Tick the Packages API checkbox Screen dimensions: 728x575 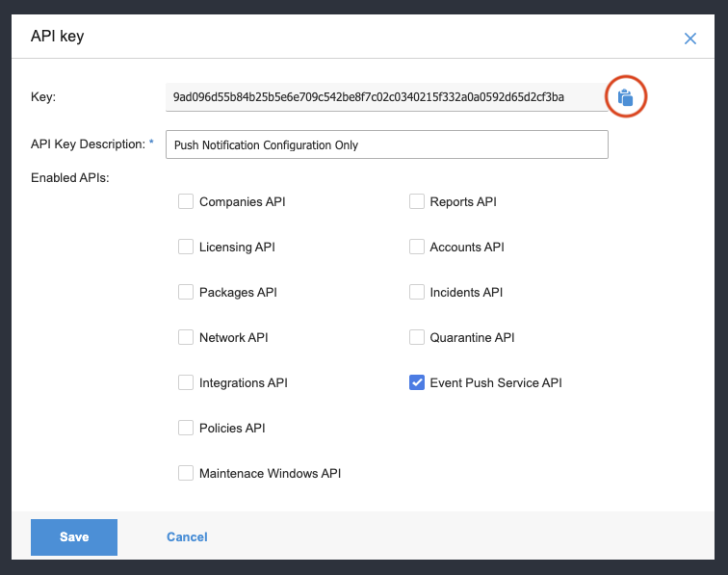[x=186, y=293]
